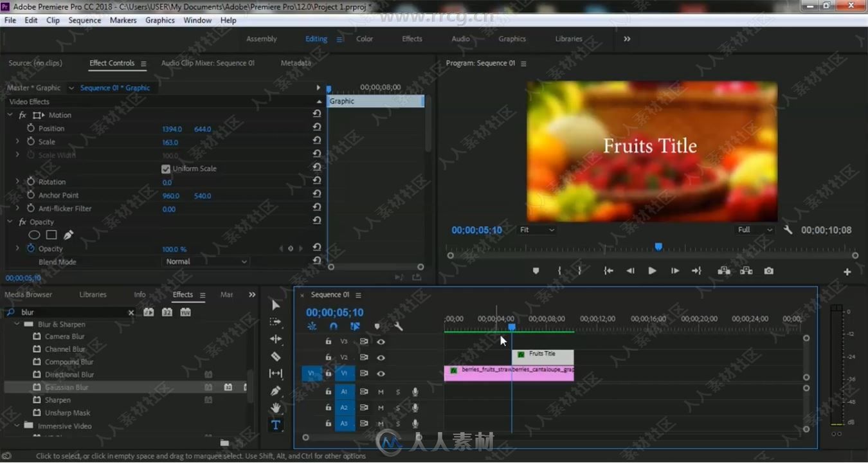The image size is (868, 463).
Task: Select the Hand tool
Action: [x=275, y=408]
